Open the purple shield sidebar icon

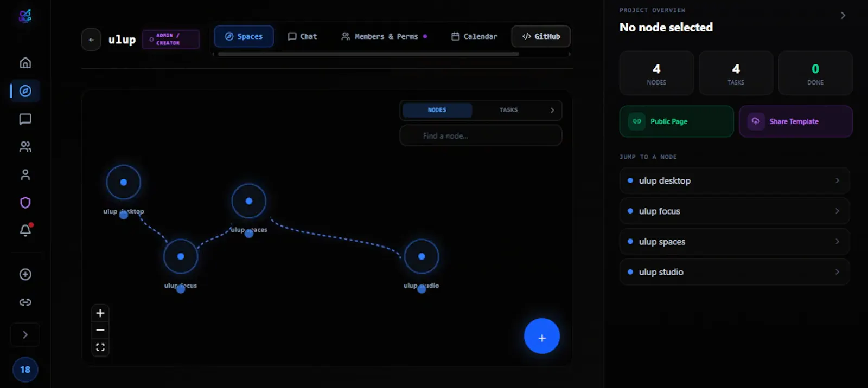[25, 203]
